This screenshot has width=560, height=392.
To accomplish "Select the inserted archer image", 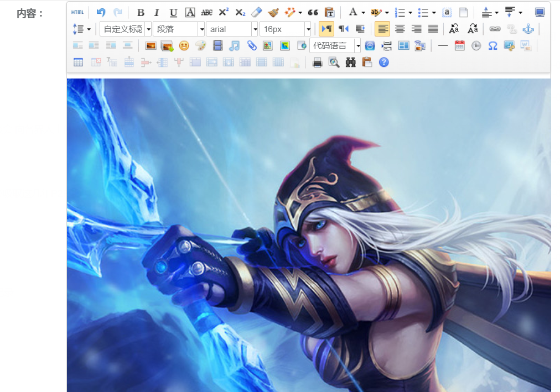I will coord(309,235).
